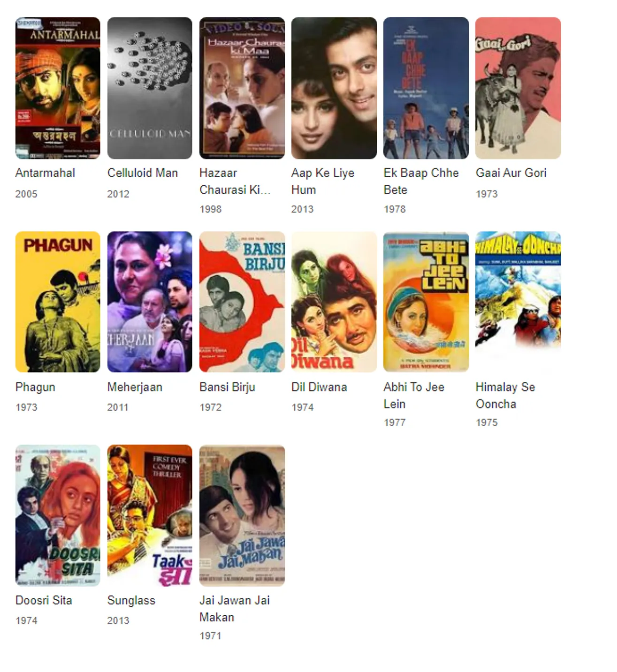
Task: Open Hazaar Chaurasi Ki Maa poster
Action: click(242, 88)
